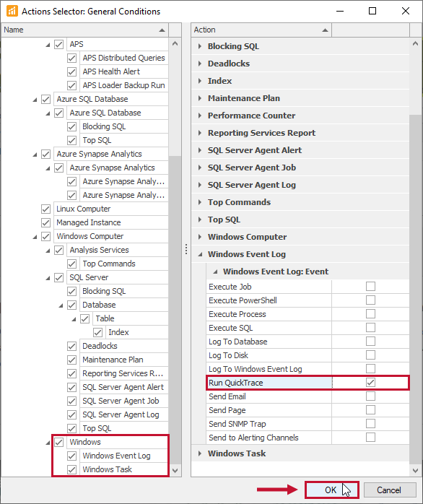
Task: Click left tree scrollbar down arrow
Action: 175,471
